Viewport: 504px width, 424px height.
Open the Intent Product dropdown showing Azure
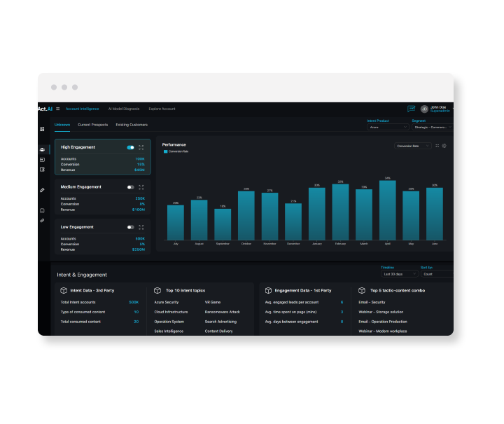(x=387, y=128)
